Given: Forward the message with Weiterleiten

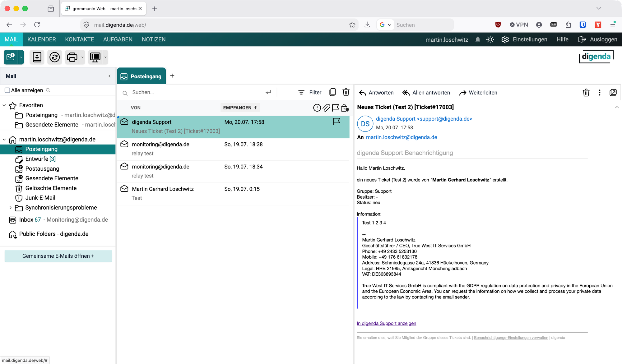Looking at the screenshot, I should point(478,93).
